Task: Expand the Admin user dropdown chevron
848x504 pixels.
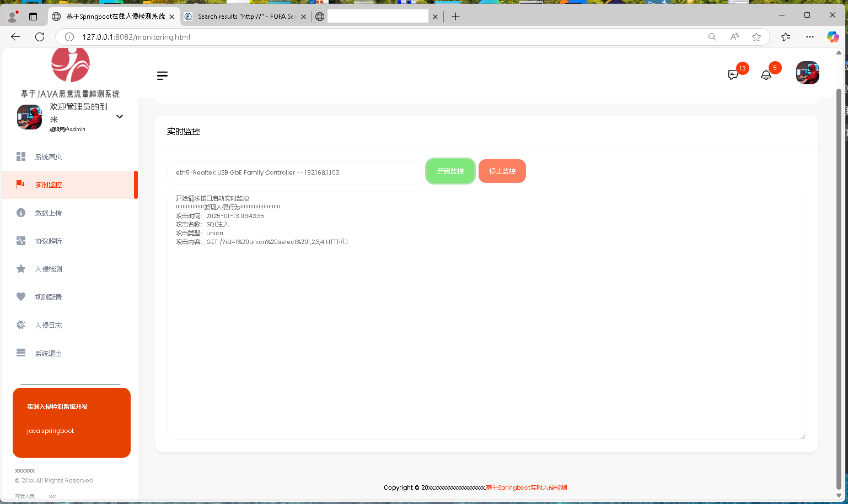Action: click(119, 116)
